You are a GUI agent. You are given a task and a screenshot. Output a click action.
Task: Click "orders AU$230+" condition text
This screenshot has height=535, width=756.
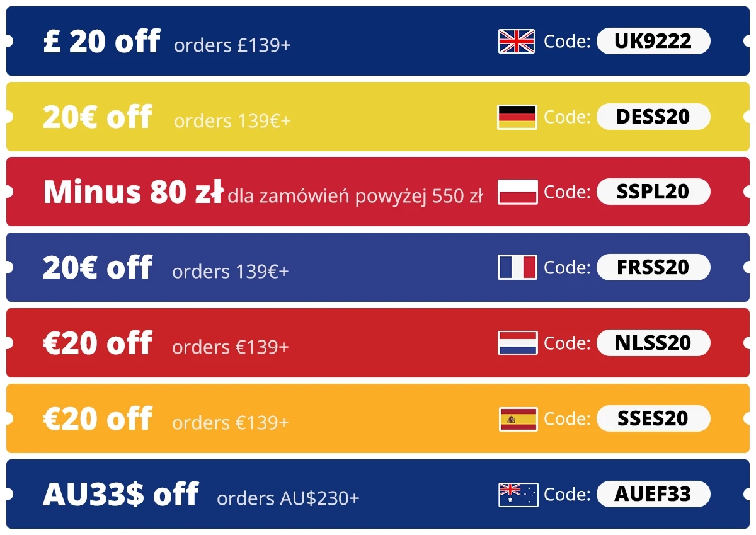(x=288, y=498)
